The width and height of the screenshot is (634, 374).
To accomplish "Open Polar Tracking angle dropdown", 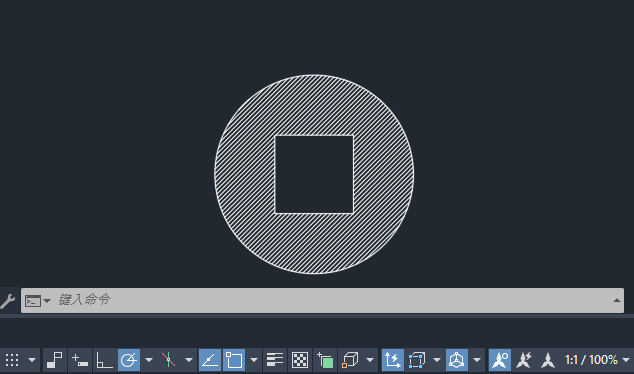I will point(149,360).
